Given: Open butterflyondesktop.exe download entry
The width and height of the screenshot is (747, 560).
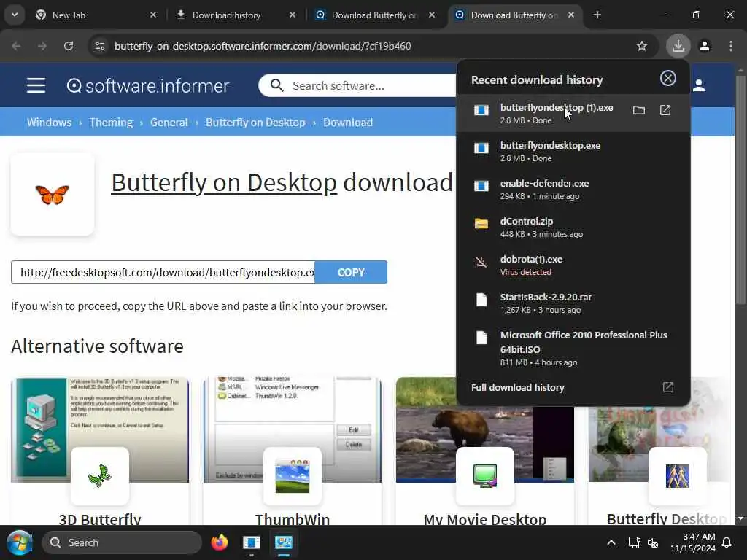Looking at the screenshot, I should pyautogui.click(x=573, y=152).
